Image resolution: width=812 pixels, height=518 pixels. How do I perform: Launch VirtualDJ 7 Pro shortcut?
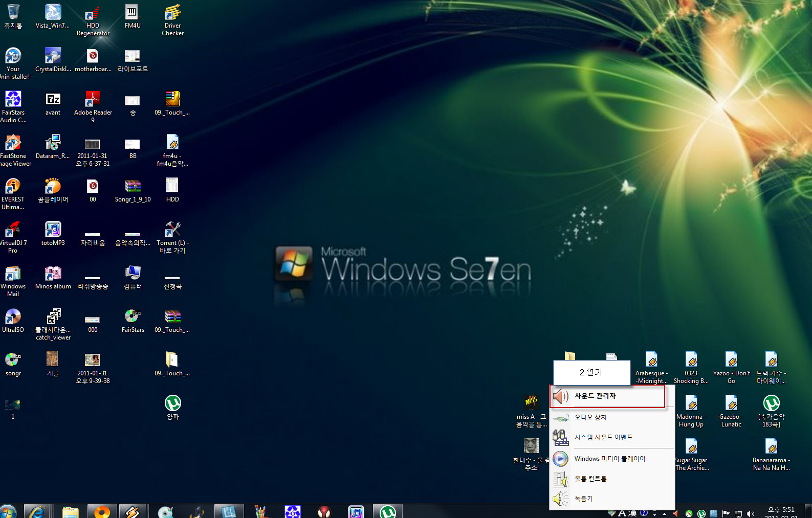13,237
